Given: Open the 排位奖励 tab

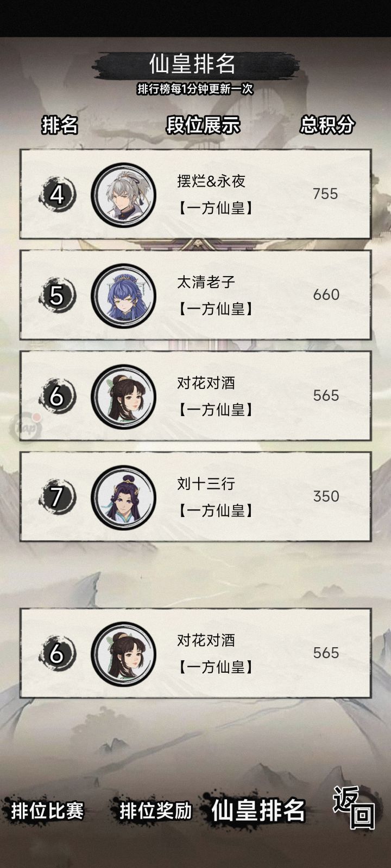Looking at the screenshot, I should coord(156,811).
